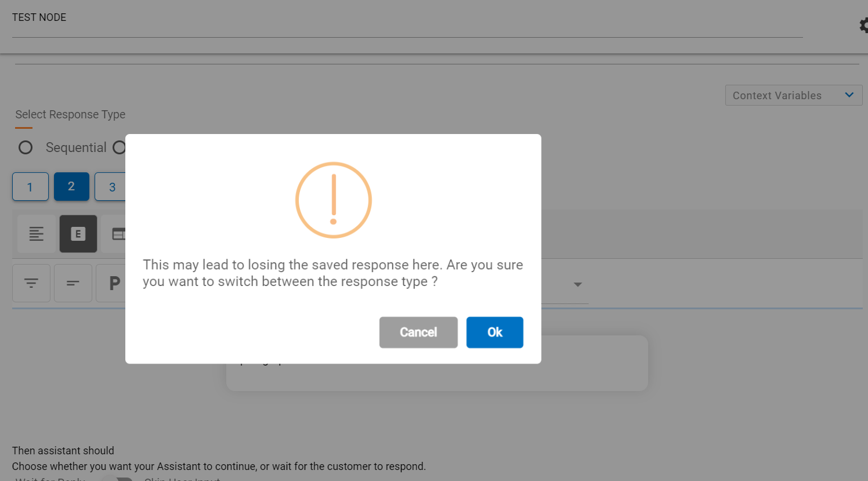
Task: Select the Paragraph style icon
Action: click(114, 283)
